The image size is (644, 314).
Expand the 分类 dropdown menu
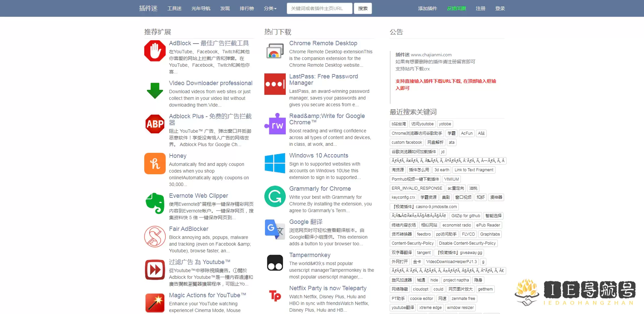pyautogui.click(x=270, y=8)
